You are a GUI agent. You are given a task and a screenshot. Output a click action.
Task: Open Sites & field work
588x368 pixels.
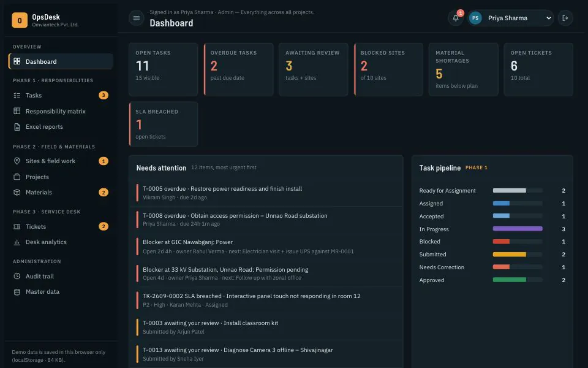pos(61,161)
